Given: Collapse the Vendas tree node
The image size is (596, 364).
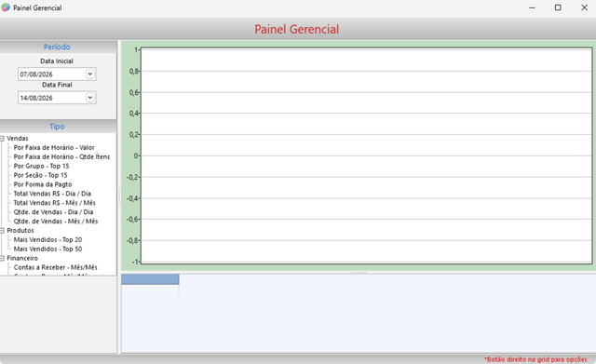Looking at the screenshot, I should tap(2, 139).
